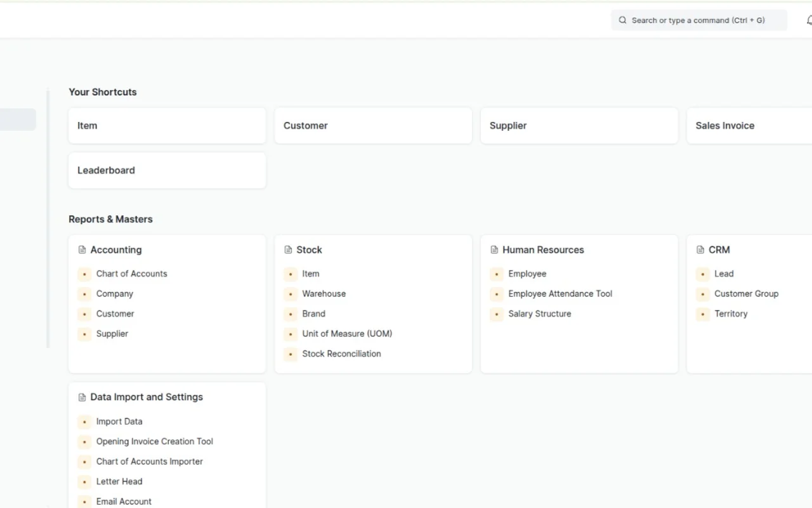Screen dimensions: 812x508
Task: Open Import Data link
Action: pyautogui.click(x=119, y=422)
